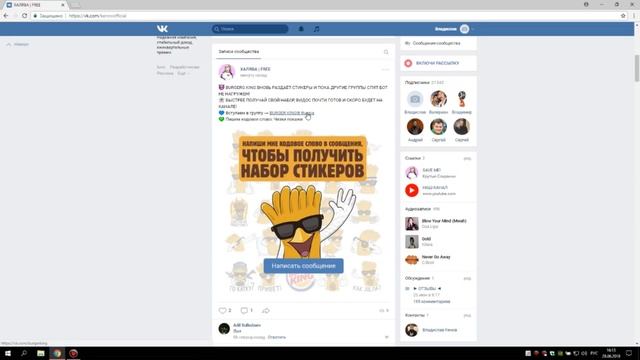640x360 pixels.
Task: Follow the BURGER KING group link in post
Action: pos(291,113)
